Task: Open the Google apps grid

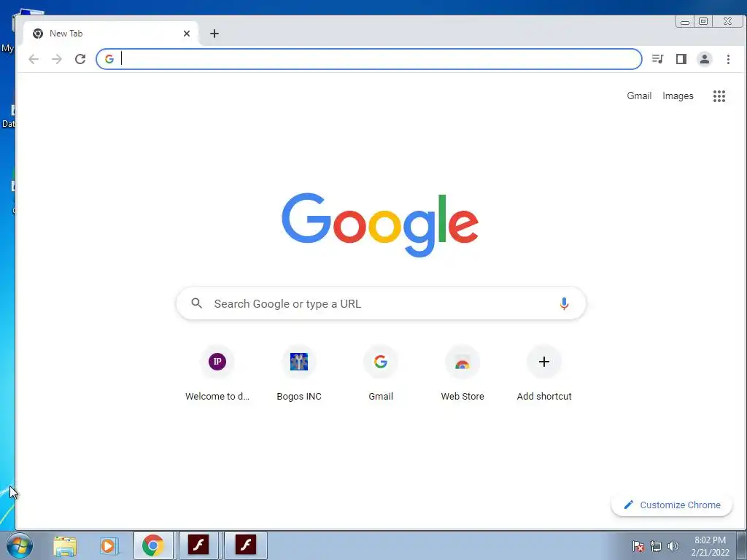Action: (x=719, y=96)
